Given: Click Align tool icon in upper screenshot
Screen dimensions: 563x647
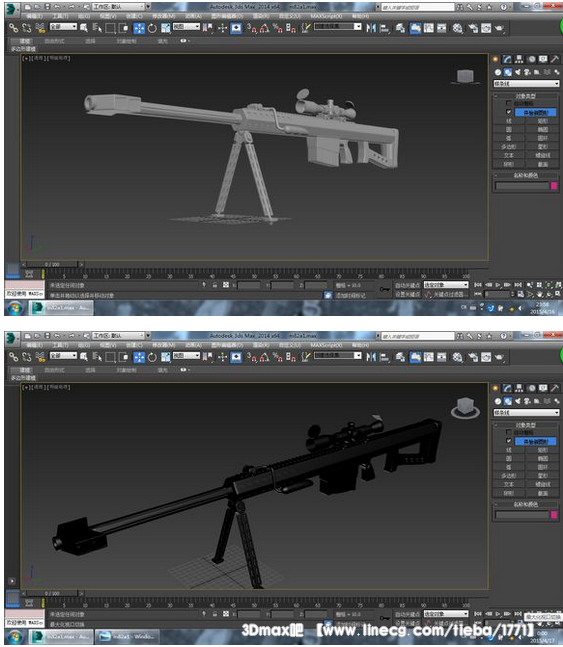Looking at the screenshot, I should (384, 28).
